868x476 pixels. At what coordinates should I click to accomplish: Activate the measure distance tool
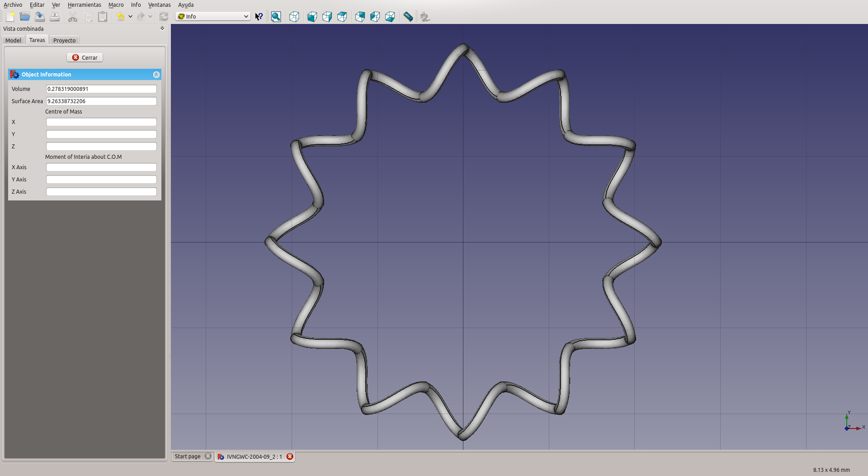coord(408,17)
